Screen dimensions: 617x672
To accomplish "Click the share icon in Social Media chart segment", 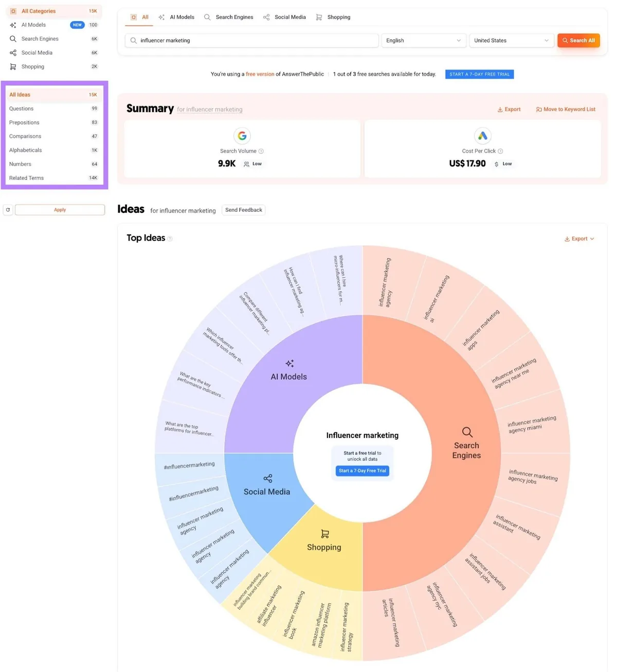I will 268,479.
